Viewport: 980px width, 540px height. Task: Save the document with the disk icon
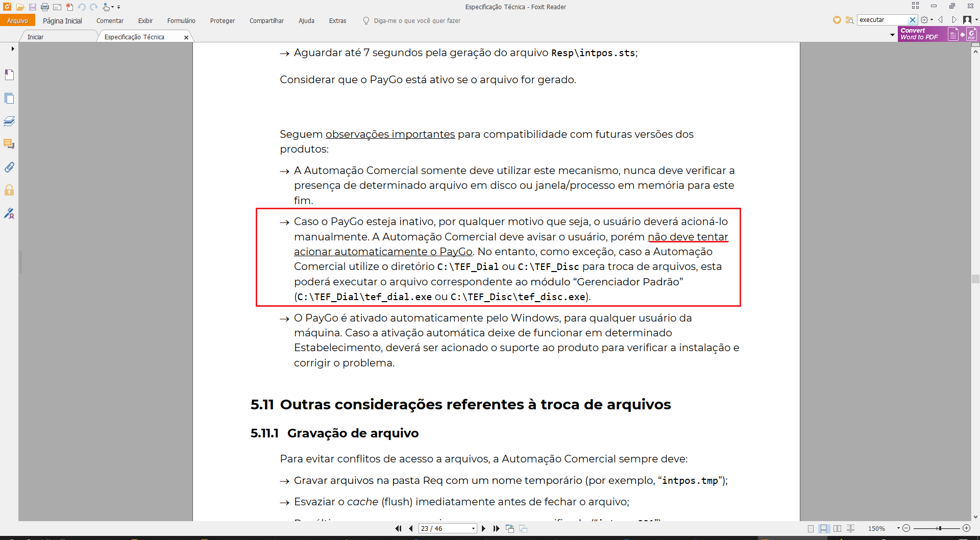tap(32, 7)
